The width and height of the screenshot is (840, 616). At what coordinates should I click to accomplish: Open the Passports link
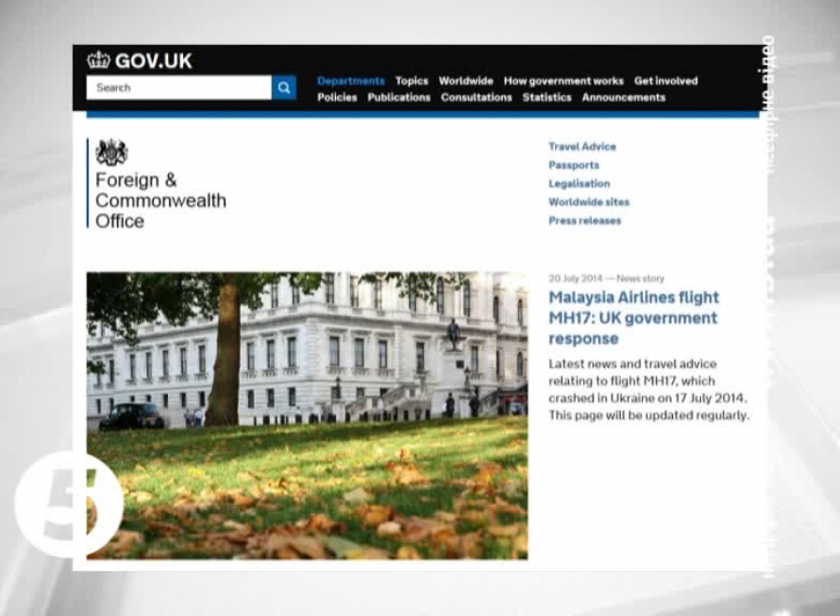pyautogui.click(x=573, y=165)
